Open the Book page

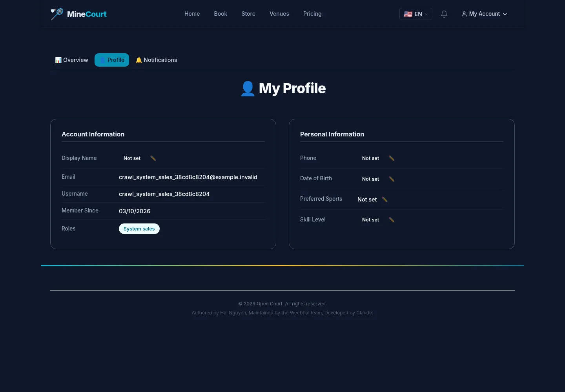click(x=221, y=14)
